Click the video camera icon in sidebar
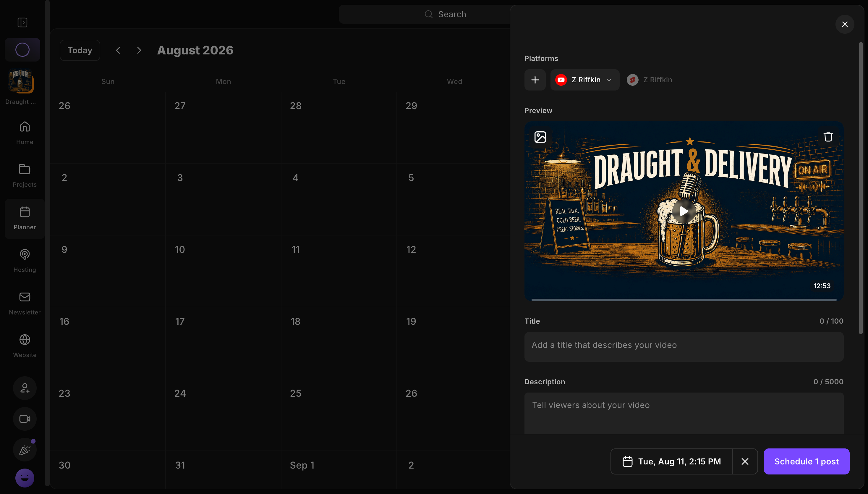The height and width of the screenshot is (494, 868). pos(25,419)
